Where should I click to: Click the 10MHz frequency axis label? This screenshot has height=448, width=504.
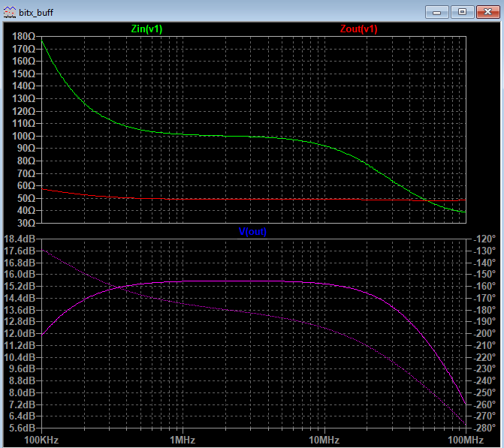[323, 438]
